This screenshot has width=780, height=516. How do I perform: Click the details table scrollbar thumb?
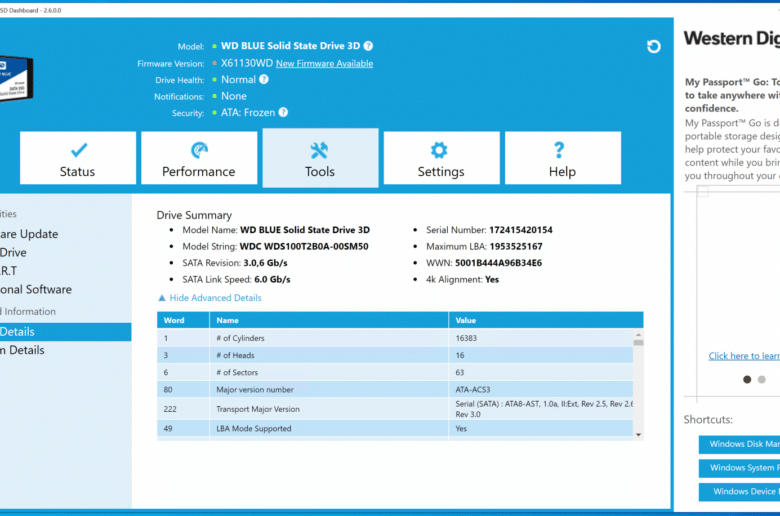[638, 343]
